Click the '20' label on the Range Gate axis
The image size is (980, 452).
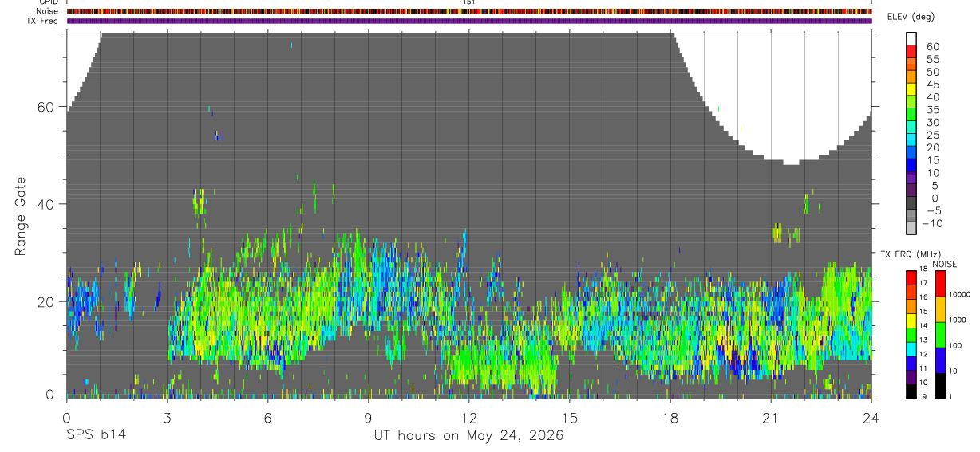point(45,301)
